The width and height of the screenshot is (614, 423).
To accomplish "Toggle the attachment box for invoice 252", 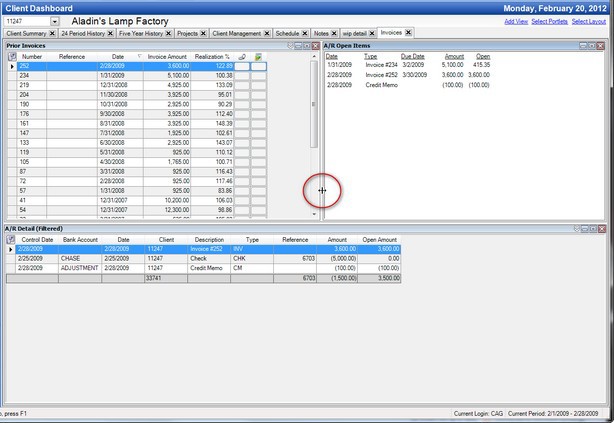I will (x=241, y=66).
